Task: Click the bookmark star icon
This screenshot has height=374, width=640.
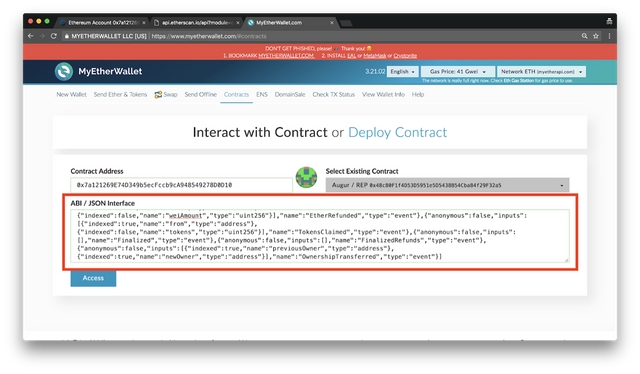Action: click(596, 36)
